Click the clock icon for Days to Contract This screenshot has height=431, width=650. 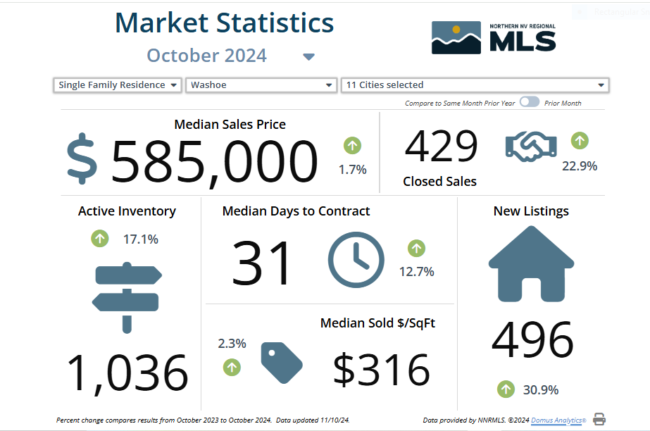tap(356, 262)
